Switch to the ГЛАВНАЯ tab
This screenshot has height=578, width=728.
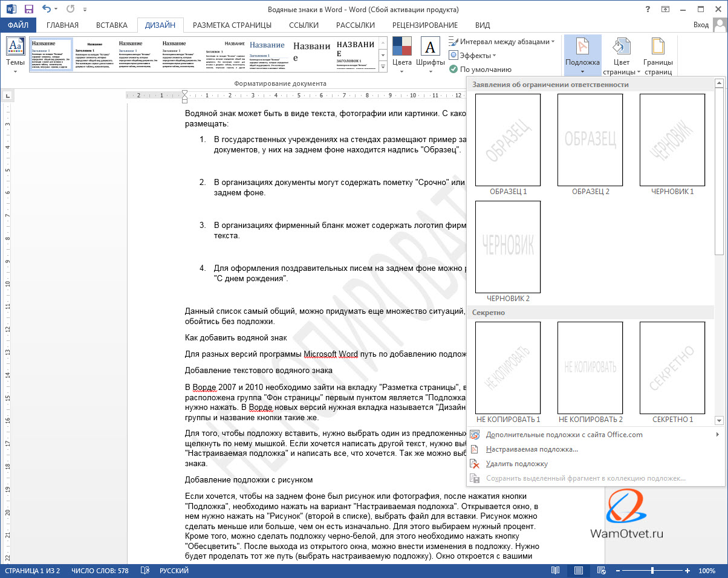pos(63,25)
